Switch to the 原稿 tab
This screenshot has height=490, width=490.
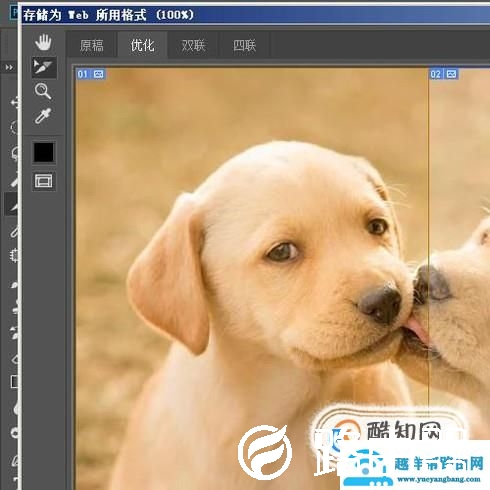[x=92, y=45]
